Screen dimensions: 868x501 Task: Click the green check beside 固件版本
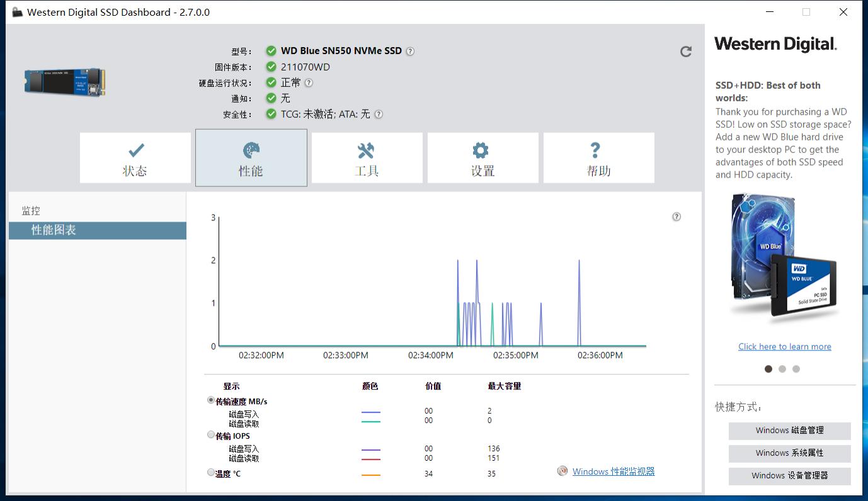point(271,67)
